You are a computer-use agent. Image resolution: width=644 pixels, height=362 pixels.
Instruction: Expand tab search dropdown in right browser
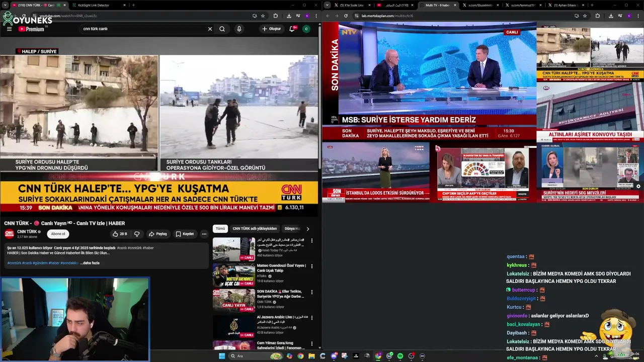(328, 5)
